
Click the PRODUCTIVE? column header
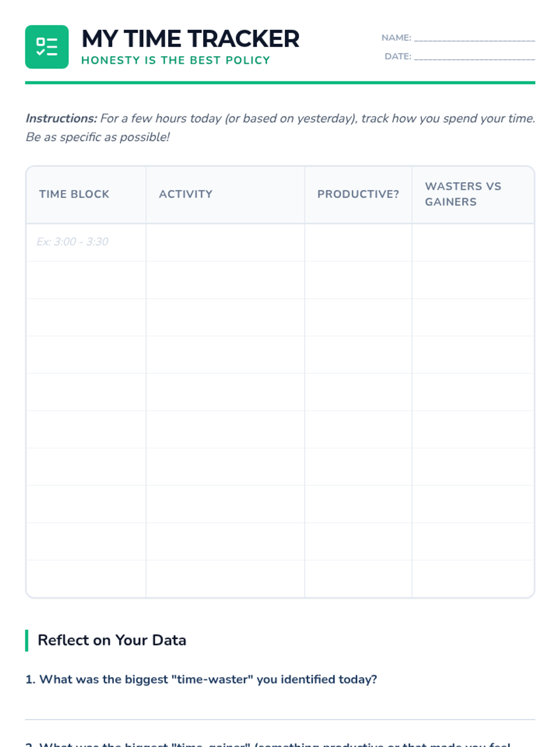tap(358, 194)
